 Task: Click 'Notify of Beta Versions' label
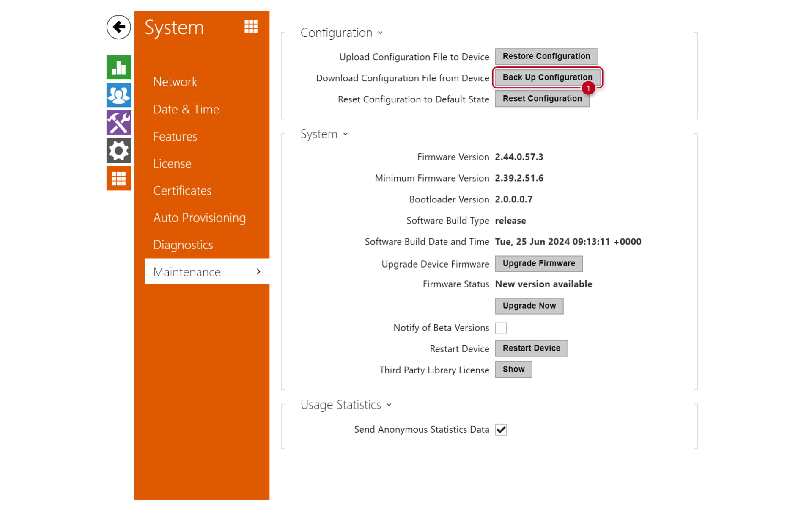[x=441, y=328]
